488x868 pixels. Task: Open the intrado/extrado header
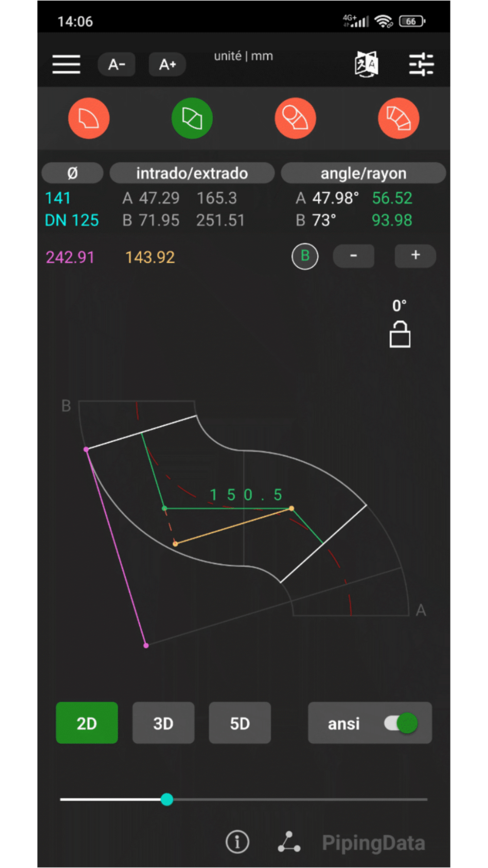point(192,173)
